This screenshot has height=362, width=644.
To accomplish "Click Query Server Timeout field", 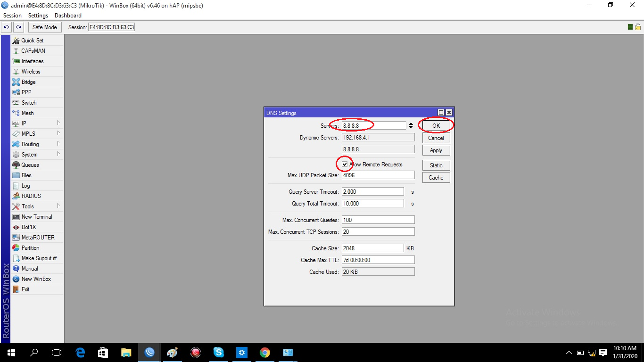I will pos(373,192).
